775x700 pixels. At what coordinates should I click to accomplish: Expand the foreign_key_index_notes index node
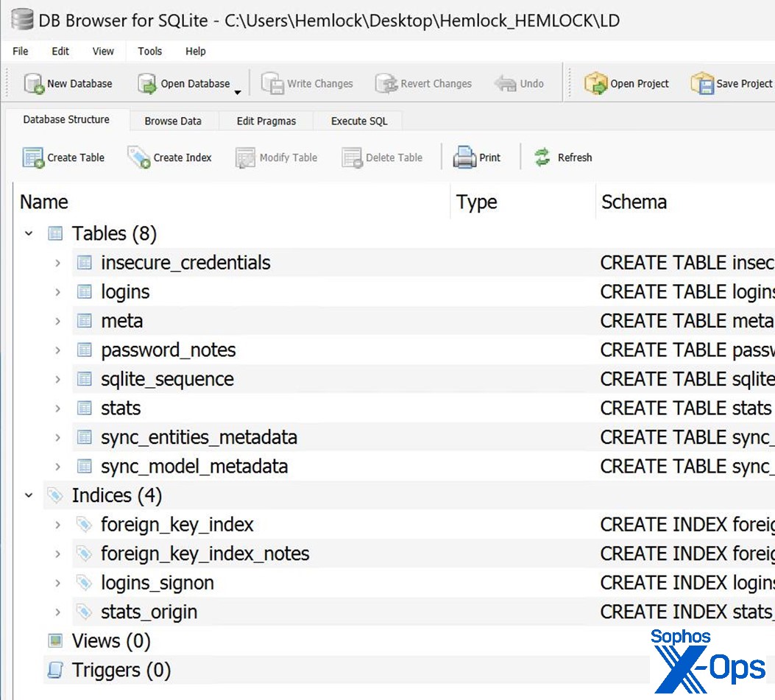point(58,554)
